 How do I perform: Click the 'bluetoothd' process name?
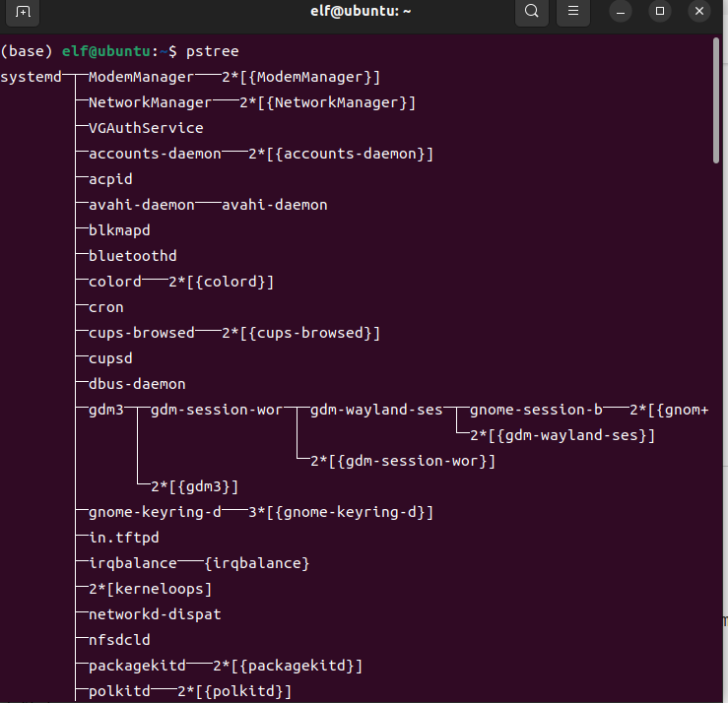pos(132,256)
